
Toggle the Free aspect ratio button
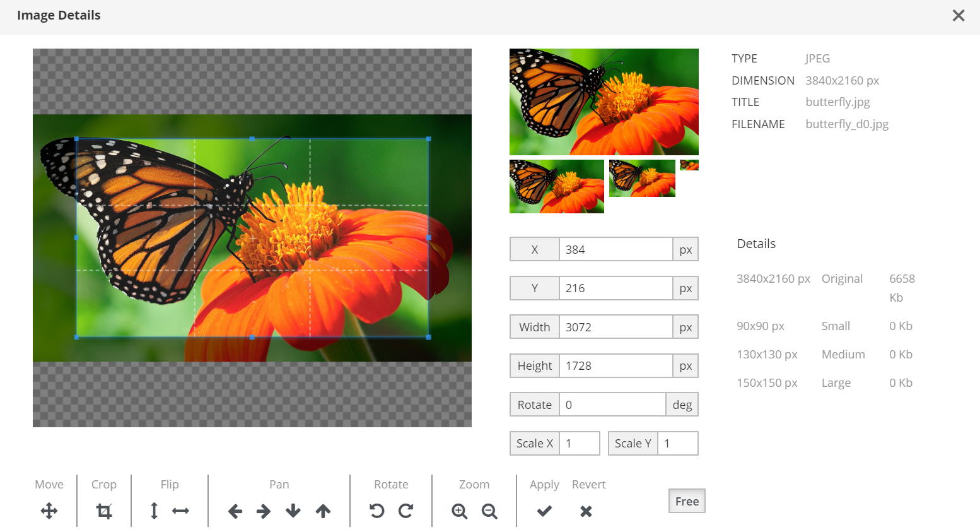[687, 501]
